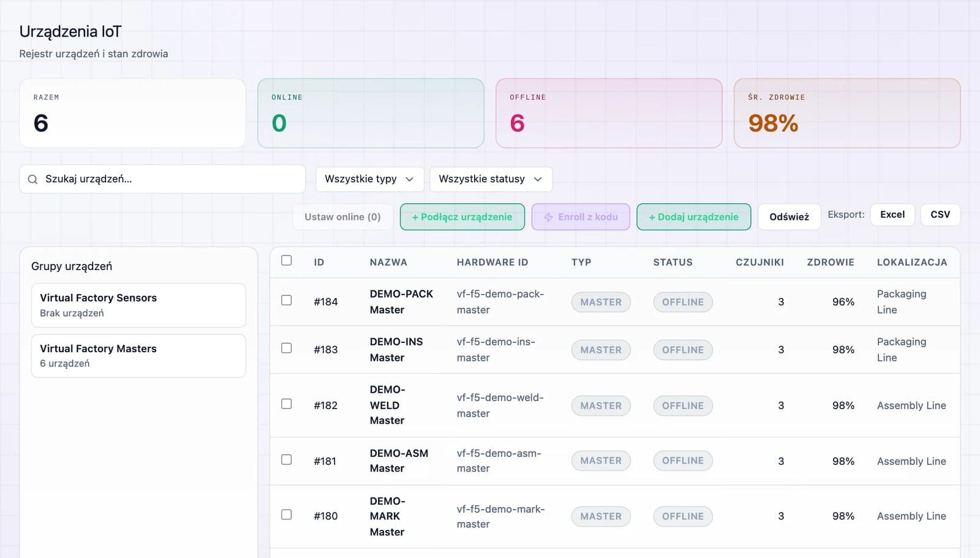Click the search magnifier icon
980x558 pixels.
tap(32, 179)
